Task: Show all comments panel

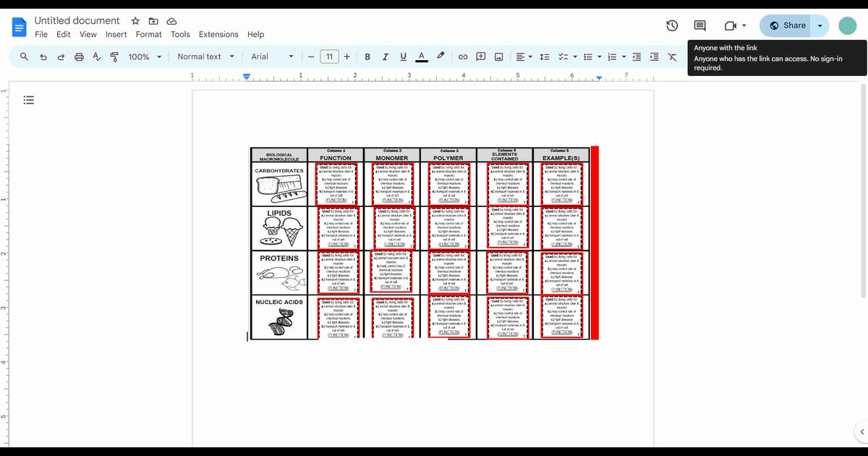Action: coord(700,26)
